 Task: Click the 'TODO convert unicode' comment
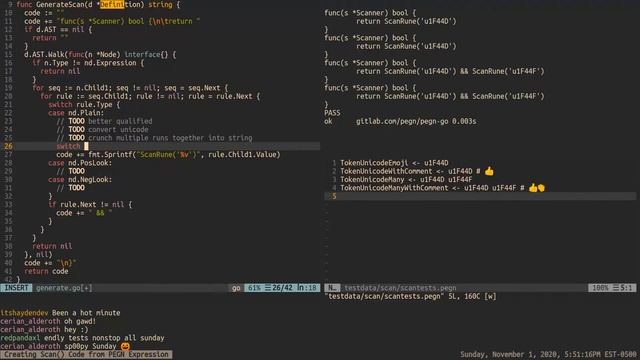pos(102,129)
